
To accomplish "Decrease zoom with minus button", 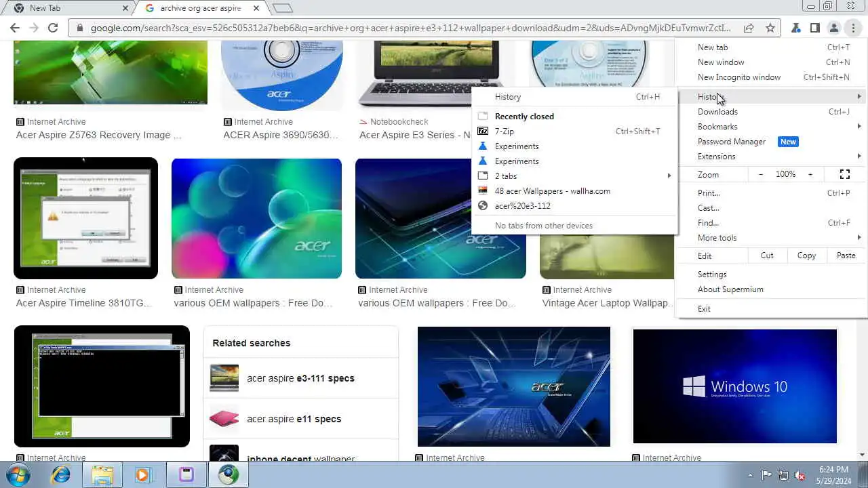I will point(761,174).
